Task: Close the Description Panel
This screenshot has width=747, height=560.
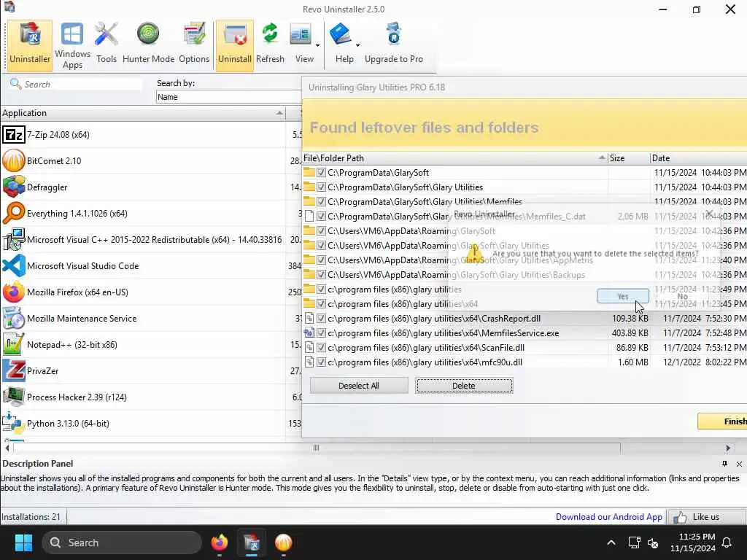Action: coord(739,464)
